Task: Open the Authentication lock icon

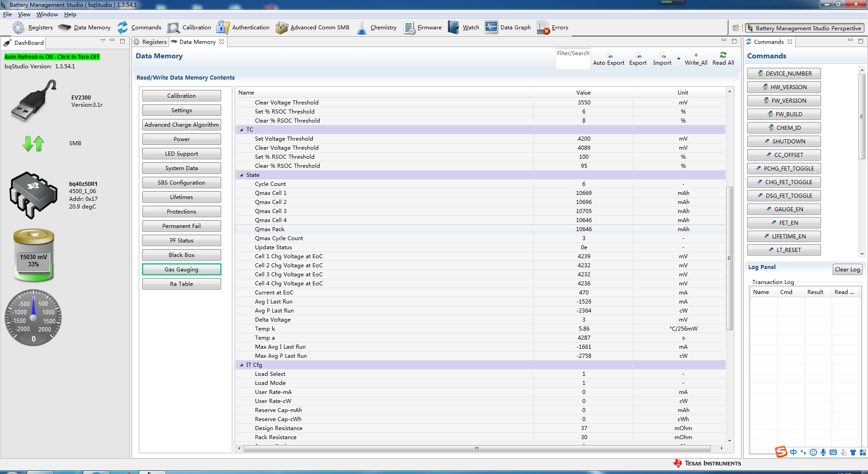Action: (222, 28)
